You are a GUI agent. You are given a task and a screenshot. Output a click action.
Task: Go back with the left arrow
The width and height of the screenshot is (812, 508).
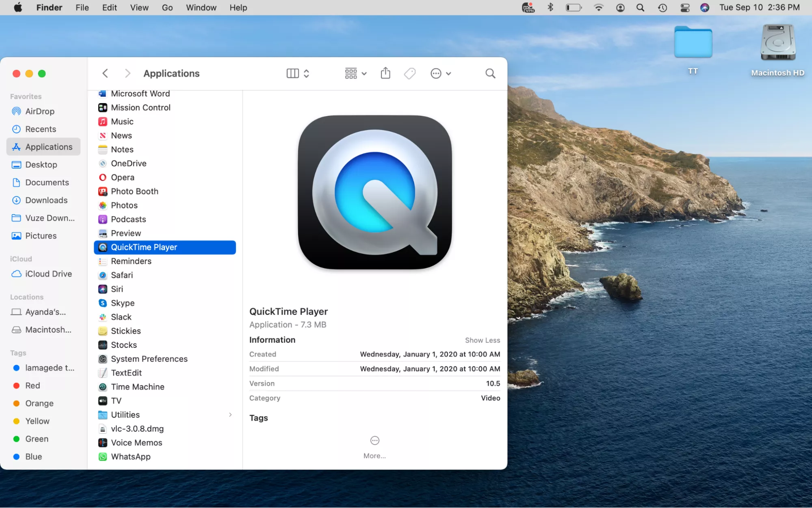(105, 74)
